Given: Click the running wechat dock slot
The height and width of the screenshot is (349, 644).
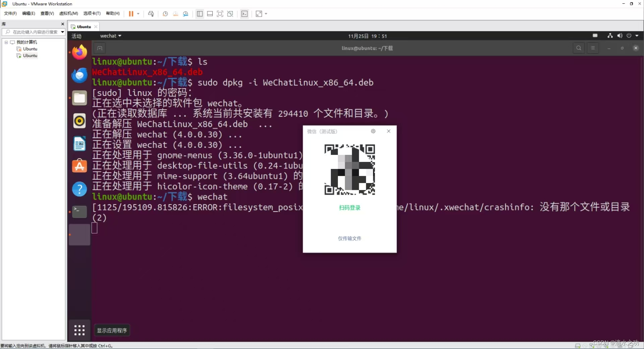Looking at the screenshot, I should (x=79, y=235).
